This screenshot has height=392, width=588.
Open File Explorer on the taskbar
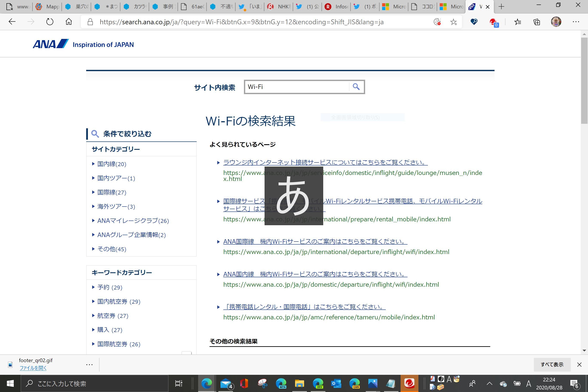click(x=299, y=383)
